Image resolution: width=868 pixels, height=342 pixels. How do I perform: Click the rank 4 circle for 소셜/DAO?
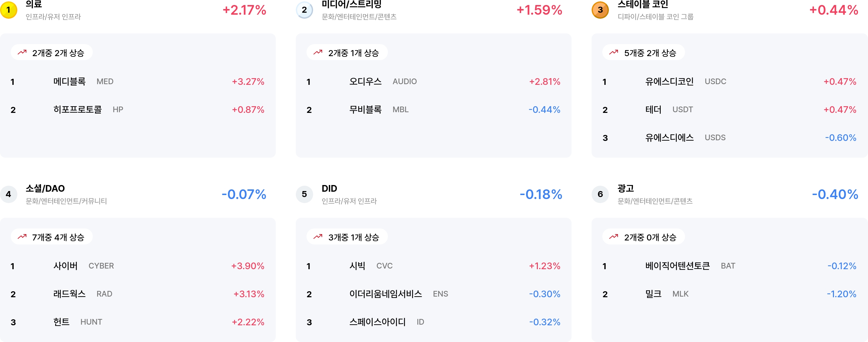point(8,194)
